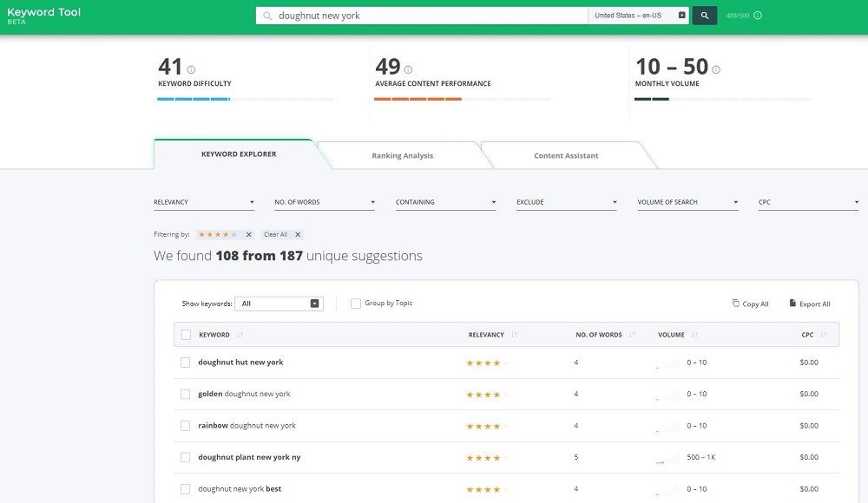Viewport: 868px width, 503px height.
Task: Click the keyword text doughnut new york best
Action: coord(240,488)
